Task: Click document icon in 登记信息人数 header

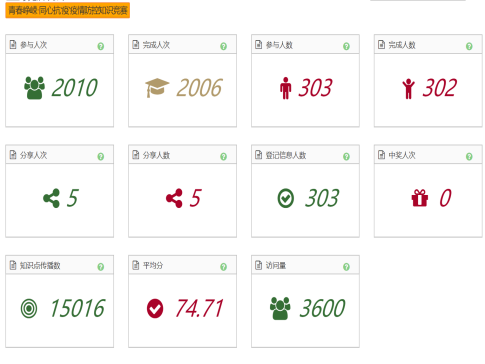Action: [258, 155]
